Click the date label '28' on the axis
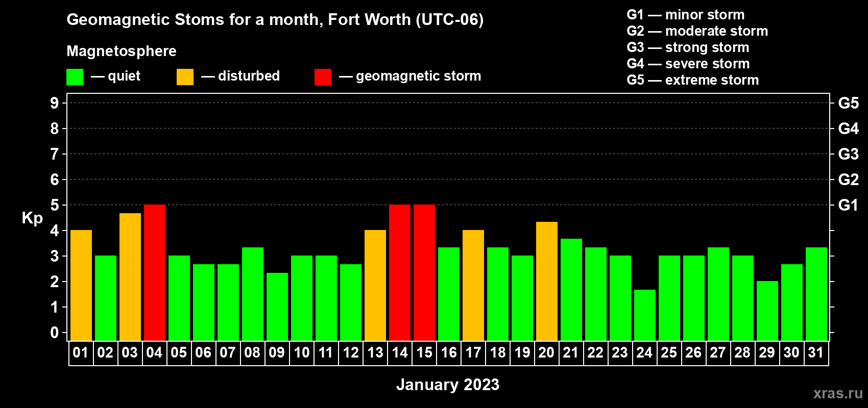Image resolution: width=868 pixels, height=408 pixels. [742, 352]
